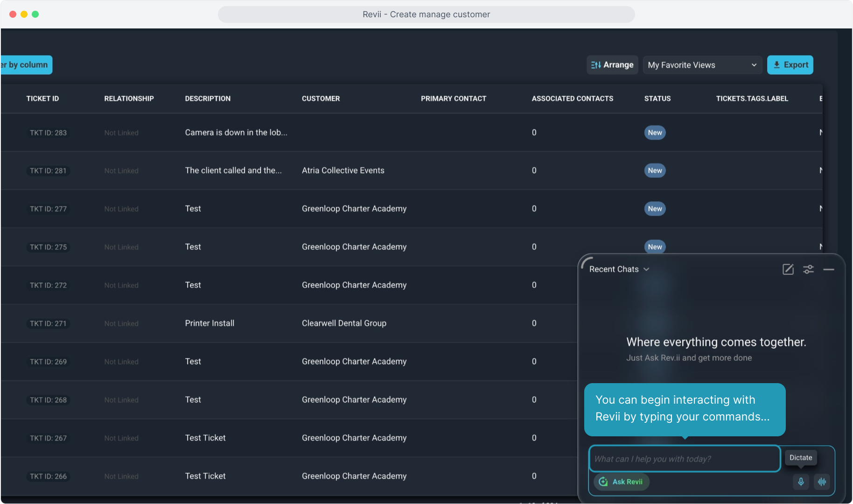Select Atria Collective Events customer
The width and height of the screenshot is (853, 504).
343,171
